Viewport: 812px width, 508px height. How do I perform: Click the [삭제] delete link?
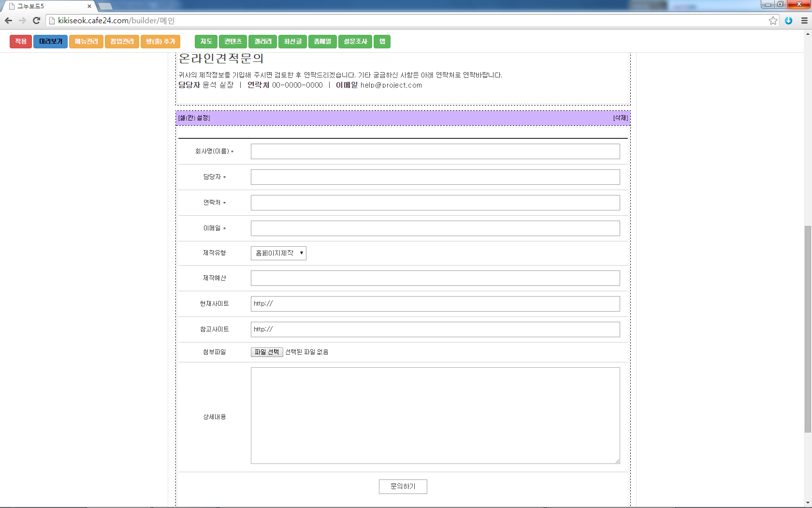[620, 118]
